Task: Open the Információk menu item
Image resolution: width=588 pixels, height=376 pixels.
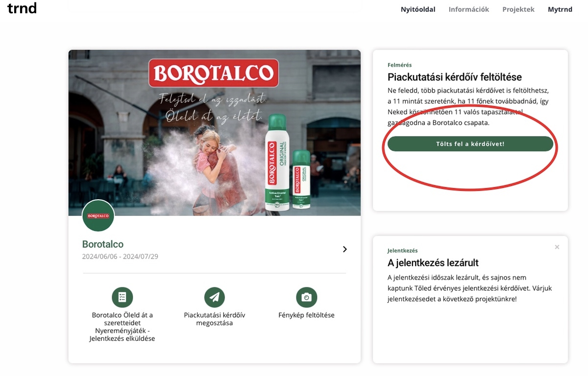Action: pos(468,9)
